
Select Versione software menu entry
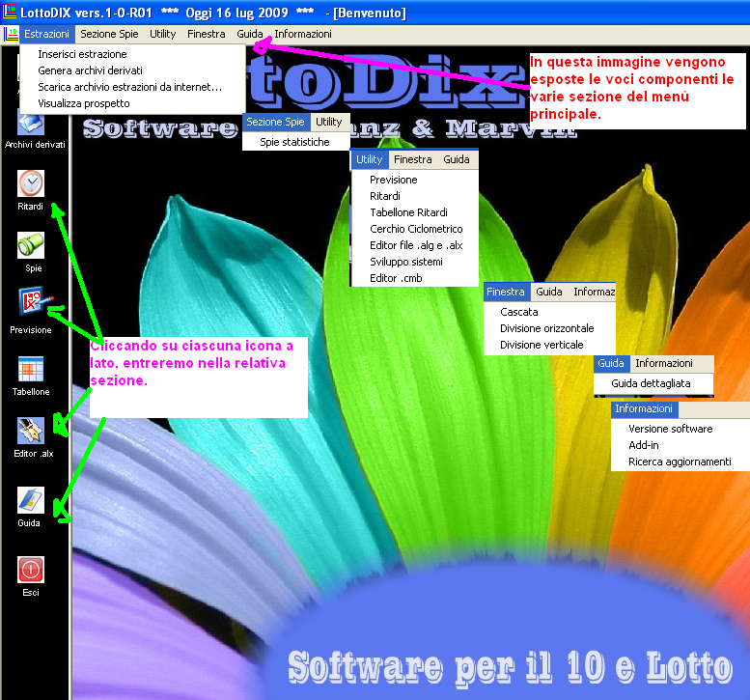point(681,429)
